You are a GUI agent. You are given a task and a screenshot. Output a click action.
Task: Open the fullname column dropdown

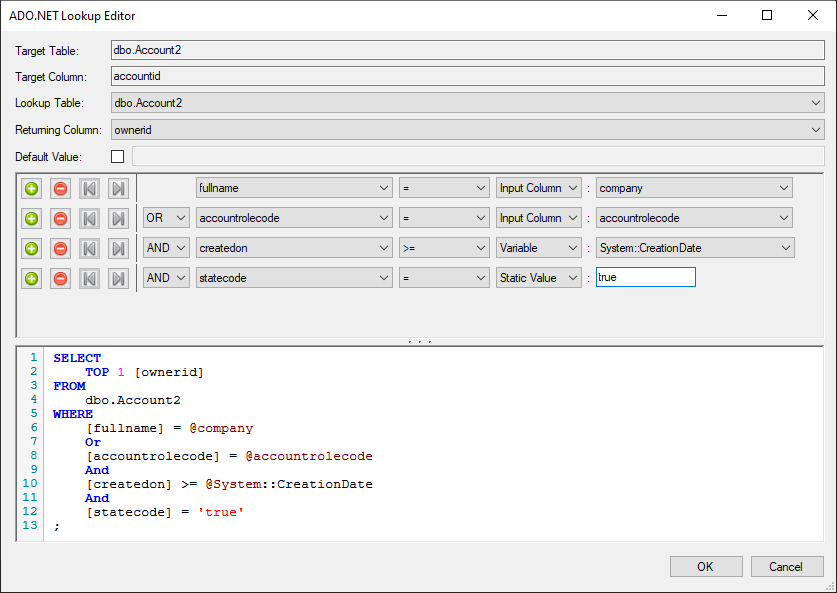tap(294, 188)
